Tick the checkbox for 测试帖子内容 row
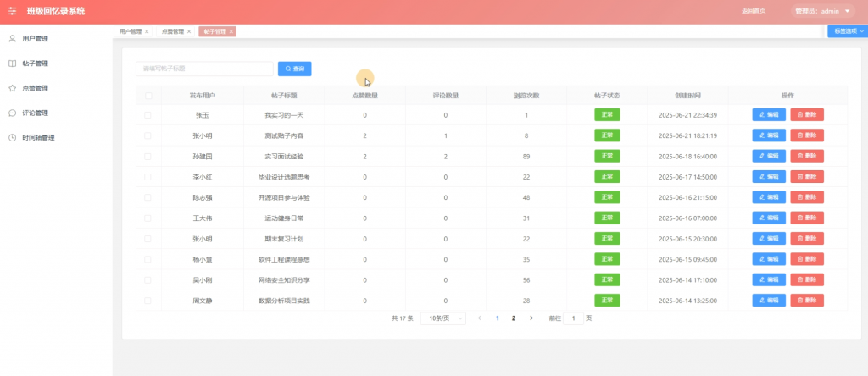868x376 pixels. tap(147, 135)
